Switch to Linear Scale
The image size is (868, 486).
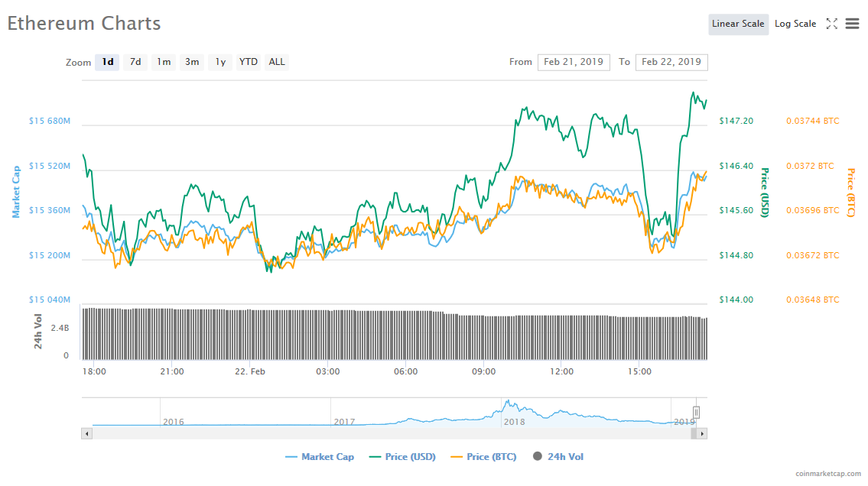point(738,24)
